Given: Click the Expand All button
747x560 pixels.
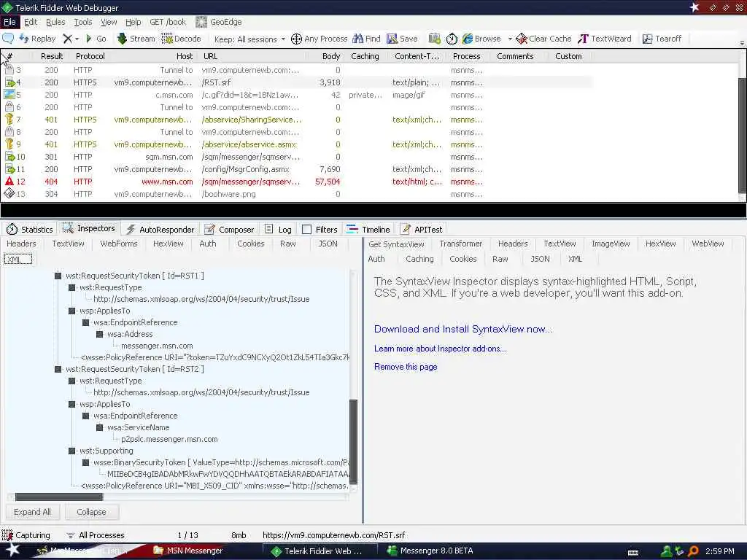Looking at the screenshot, I should coord(32,512).
